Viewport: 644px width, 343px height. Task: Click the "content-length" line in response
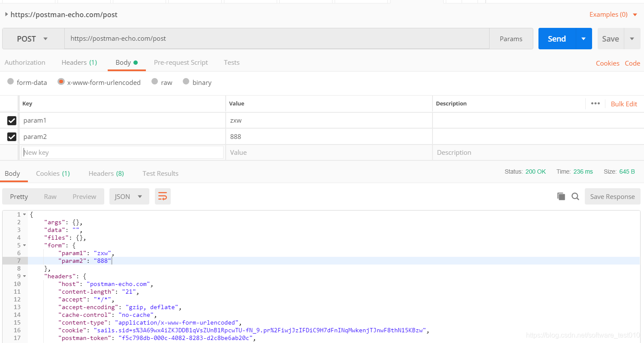(99, 292)
